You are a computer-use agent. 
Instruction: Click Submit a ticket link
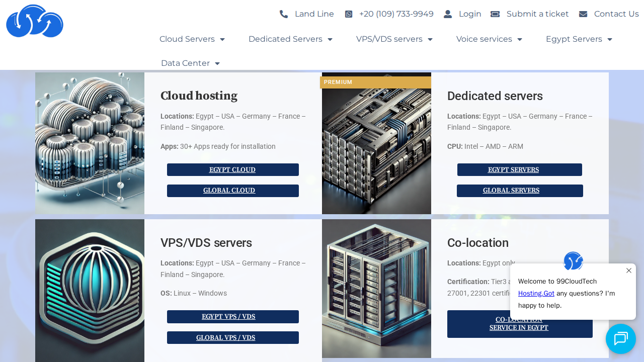538,14
